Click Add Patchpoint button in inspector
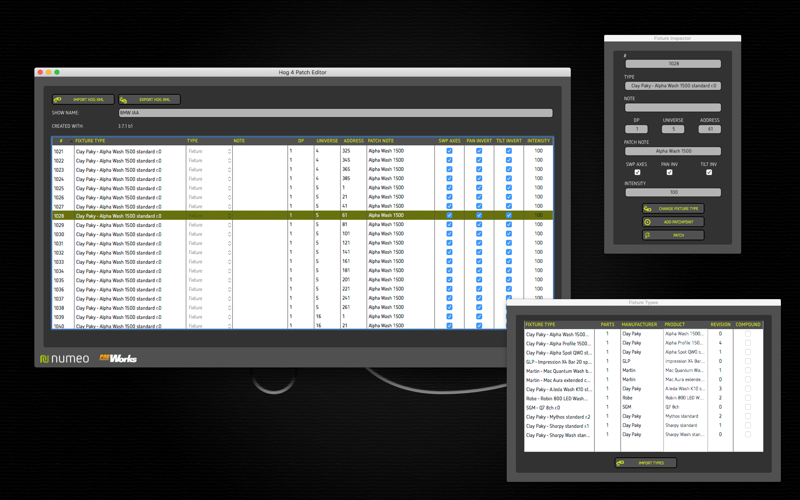The width and height of the screenshot is (800, 500). coord(673,222)
